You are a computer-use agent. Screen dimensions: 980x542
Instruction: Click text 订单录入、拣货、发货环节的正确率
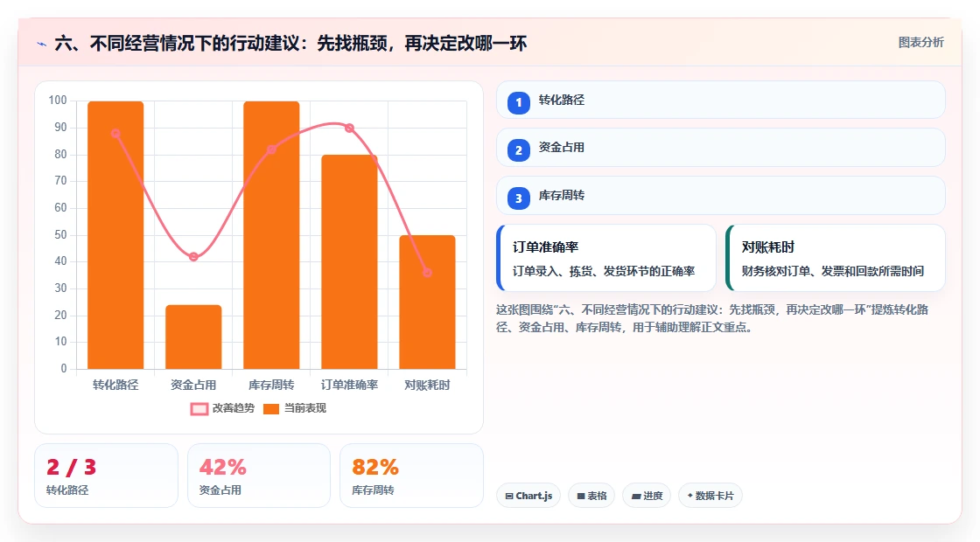point(604,271)
